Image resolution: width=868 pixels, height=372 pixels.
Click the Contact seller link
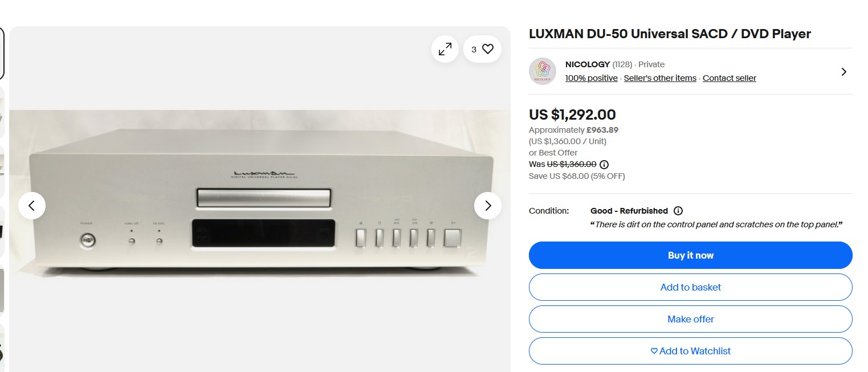729,78
